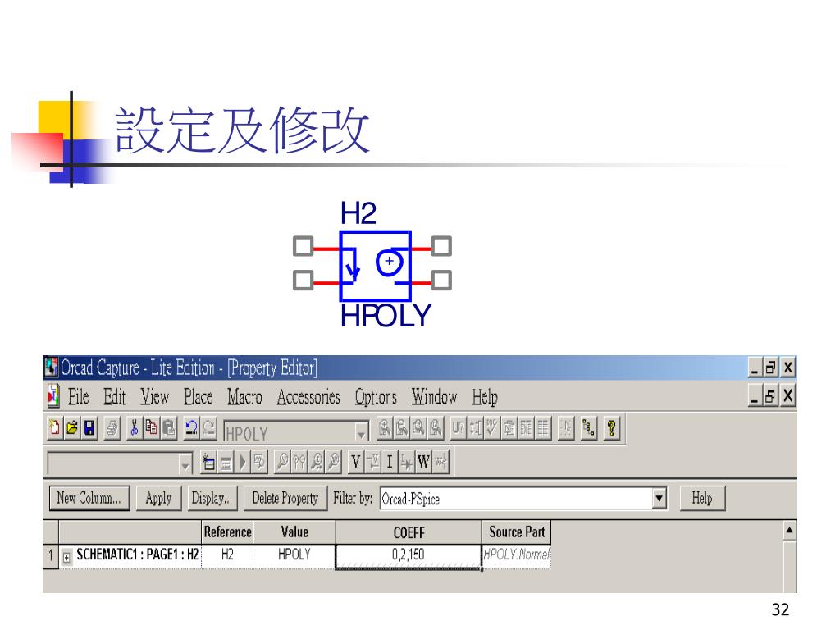840x630 pixels.
Task: Select the 'HPOLY' Value cell
Action: point(294,555)
